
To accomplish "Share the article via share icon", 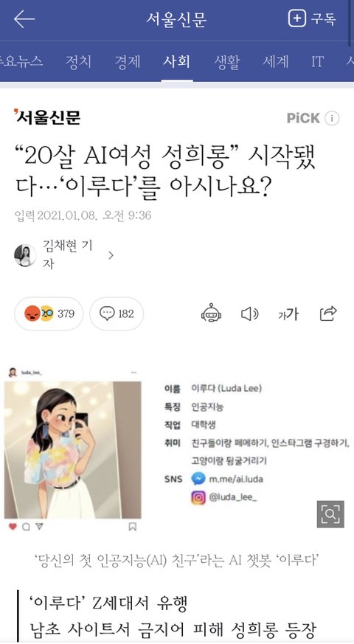I will [x=328, y=314].
